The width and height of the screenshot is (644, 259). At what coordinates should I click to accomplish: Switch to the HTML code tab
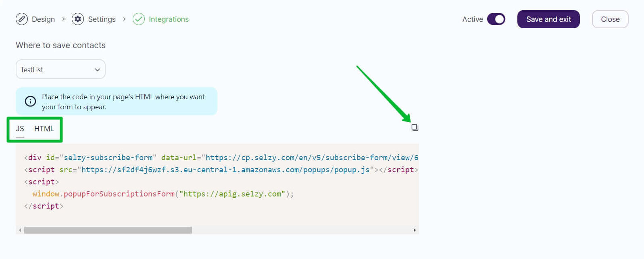pos(44,129)
